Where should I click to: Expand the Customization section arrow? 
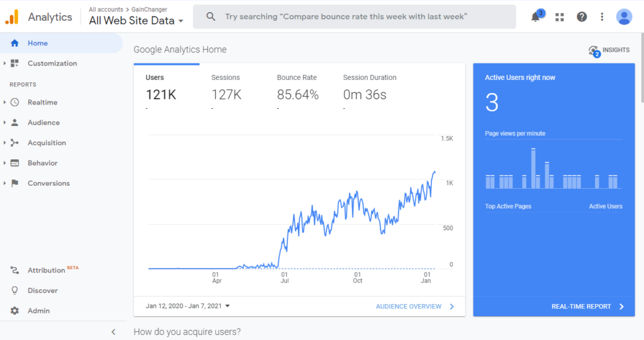(4, 64)
